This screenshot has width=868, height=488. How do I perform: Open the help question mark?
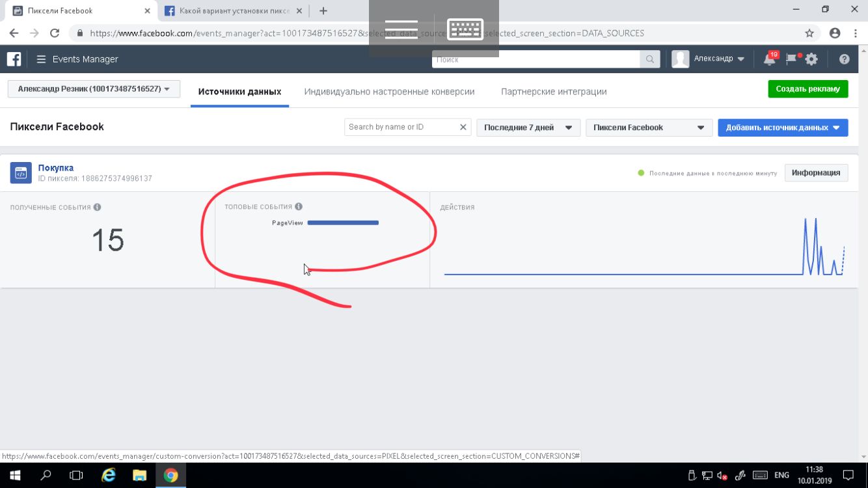coord(845,59)
